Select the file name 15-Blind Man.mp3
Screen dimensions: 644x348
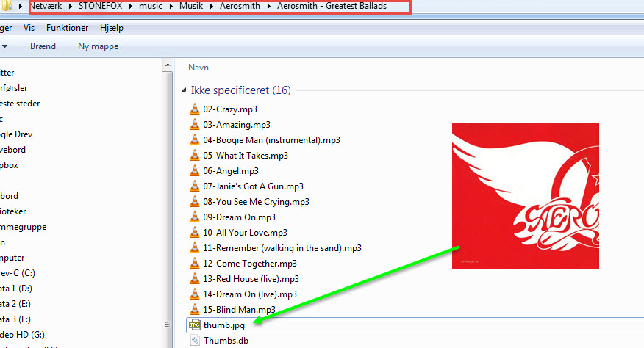239,309
